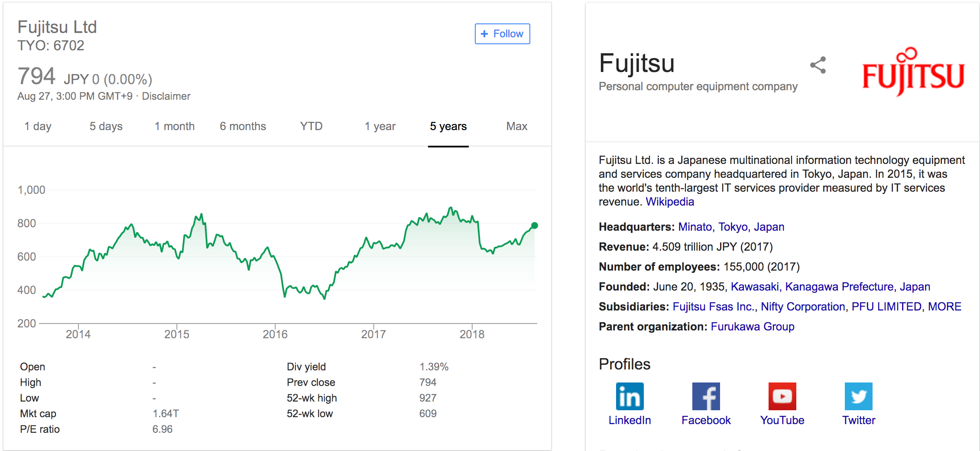Click the green endpoint dot on chart
Image resolution: width=980 pixels, height=451 pixels.
pos(535,225)
